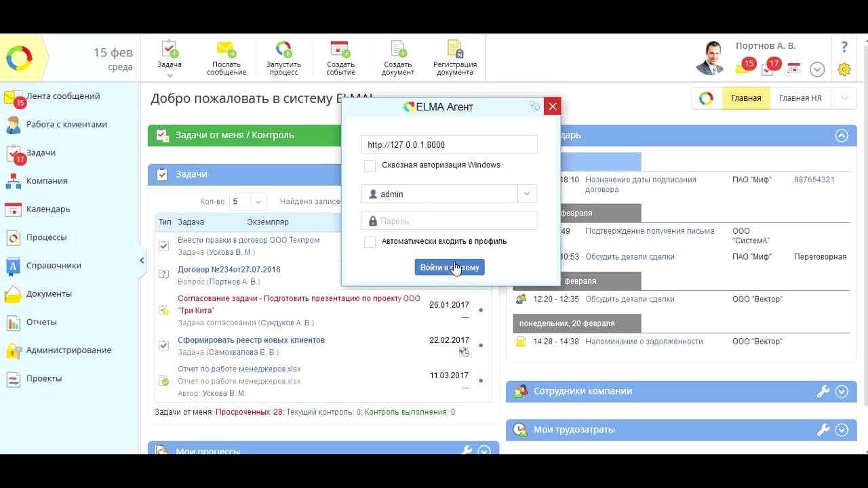Click Регистрация документа icon
Image resolution: width=868 pixels, height=488 pixels.
[455, 49]
